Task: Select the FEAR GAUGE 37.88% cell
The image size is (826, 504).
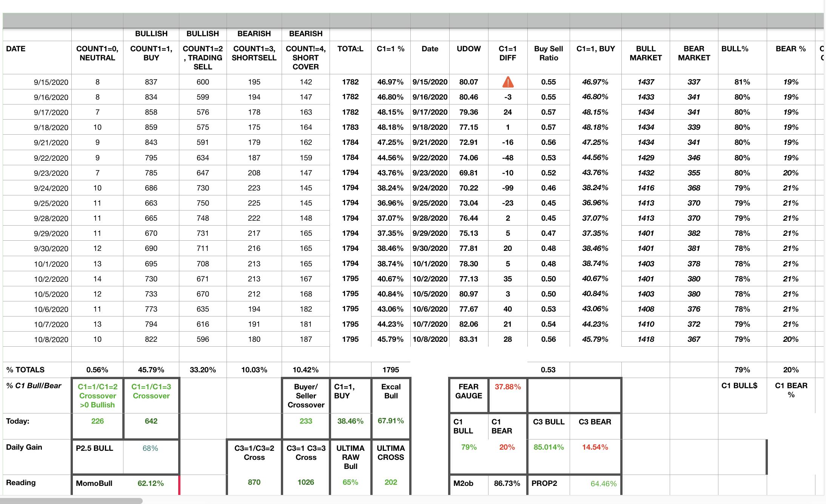Action: point(507,387)
